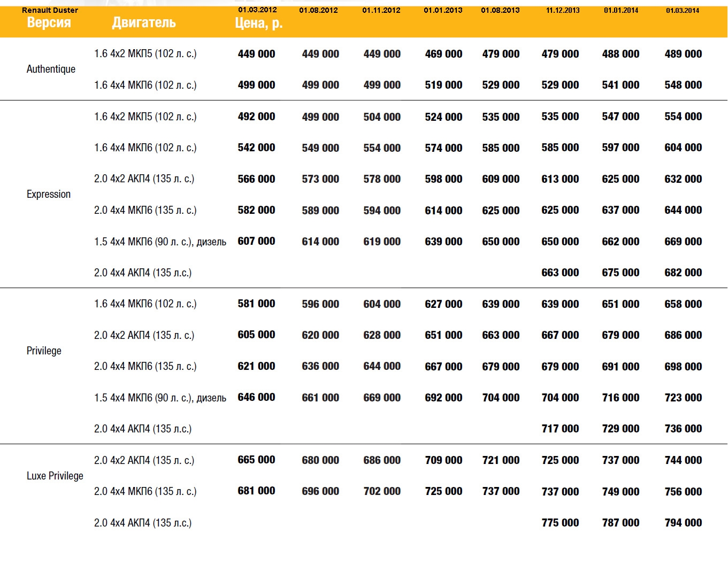Viewport: 728px width, 588px height.
Task: Select the 11.12.2013 date column header
Action: (x=563, y=10)
